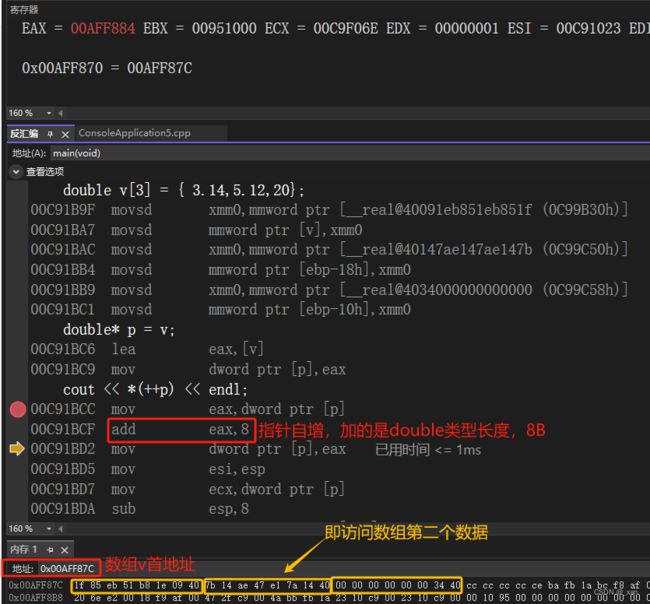
Task: Click memory bytes 1f 85 eb 51 b8 1e 09 40
Action: click(137, 585)
